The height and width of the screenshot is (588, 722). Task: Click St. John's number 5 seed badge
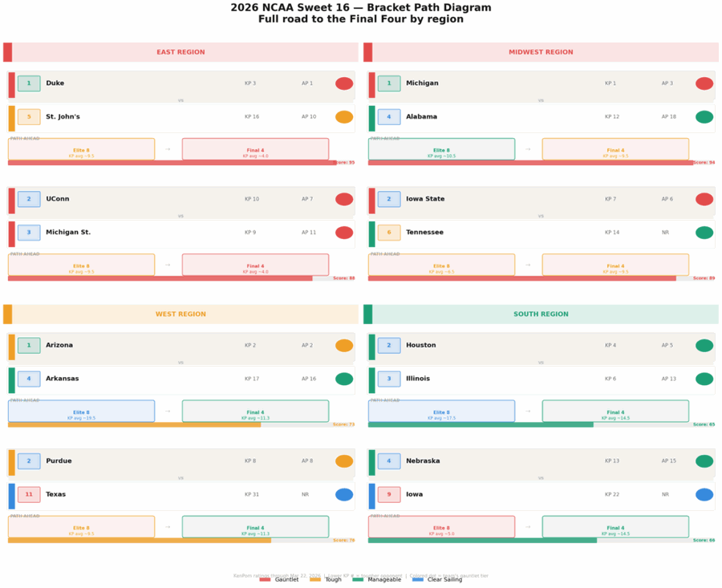29,117
